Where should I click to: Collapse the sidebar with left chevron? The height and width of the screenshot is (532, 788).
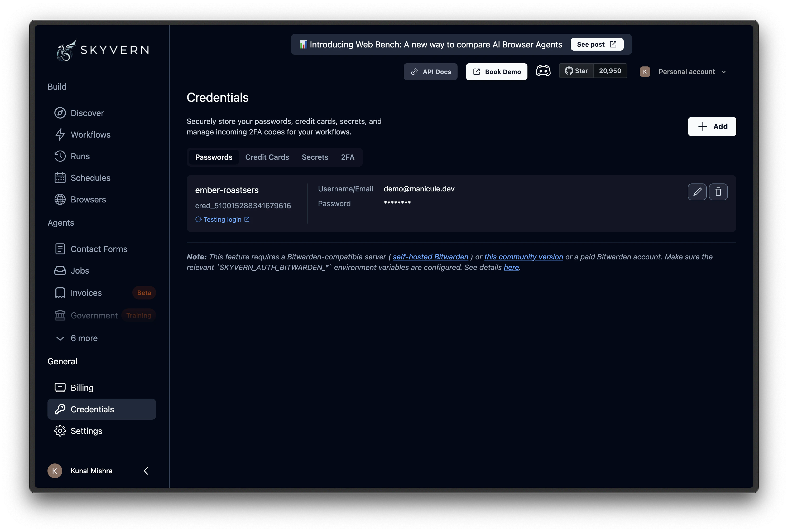pyautogui.click(x=146, y=471)
